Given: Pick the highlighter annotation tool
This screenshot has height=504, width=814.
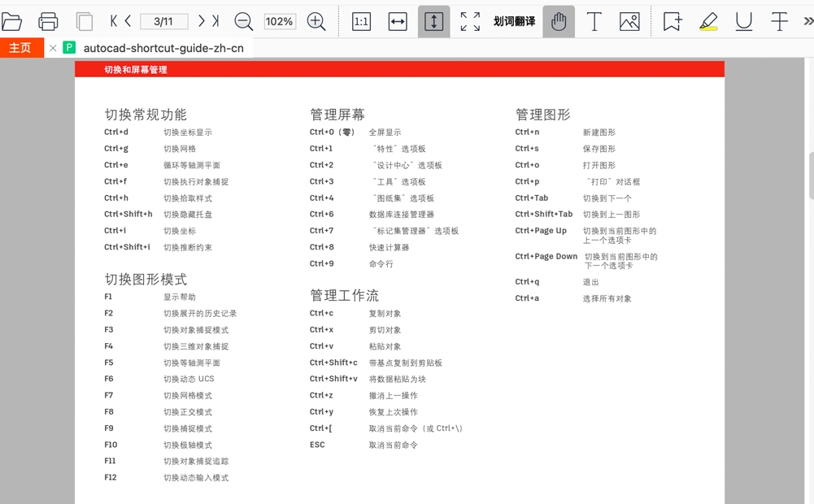Looking at the screenshot, I should pos(707,22).
